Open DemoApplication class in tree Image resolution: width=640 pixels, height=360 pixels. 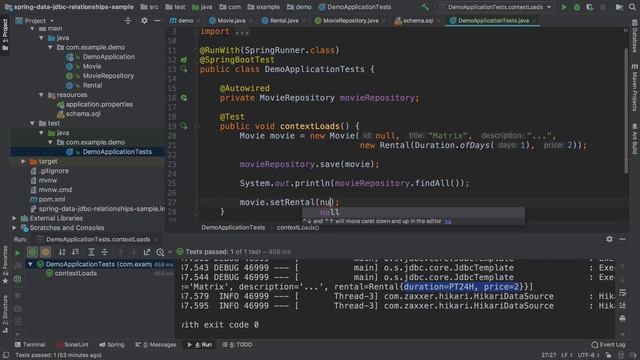109,57
